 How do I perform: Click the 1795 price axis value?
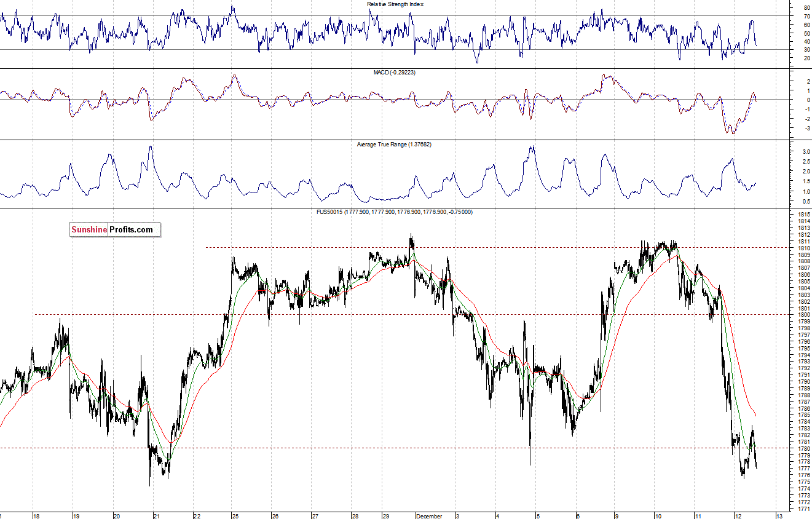(x=803, y=348)
